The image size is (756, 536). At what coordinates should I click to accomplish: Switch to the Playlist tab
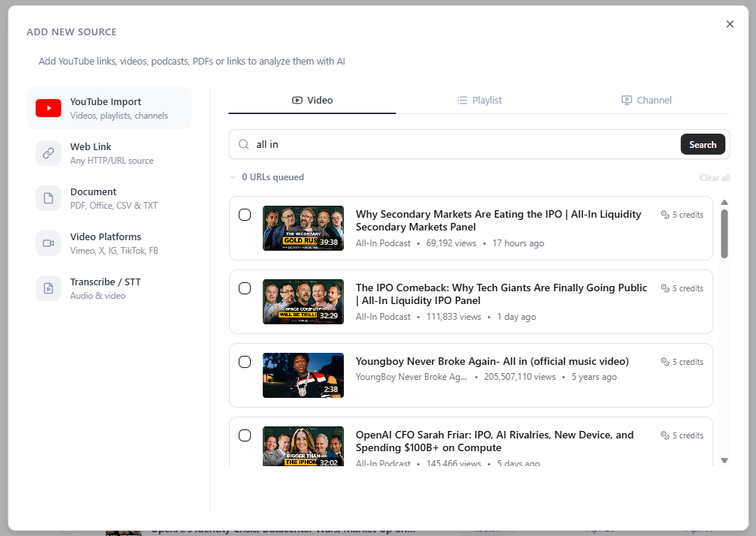479,101
